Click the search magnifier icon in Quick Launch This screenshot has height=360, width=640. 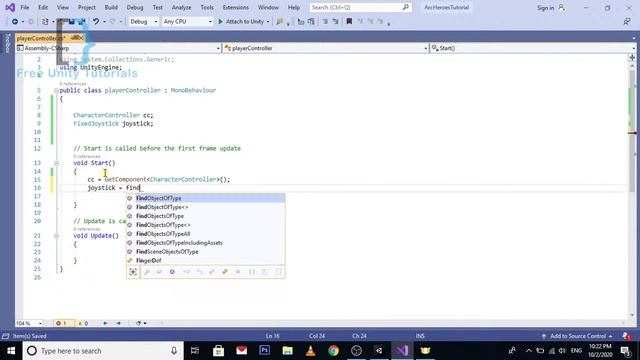pos(405,7)
